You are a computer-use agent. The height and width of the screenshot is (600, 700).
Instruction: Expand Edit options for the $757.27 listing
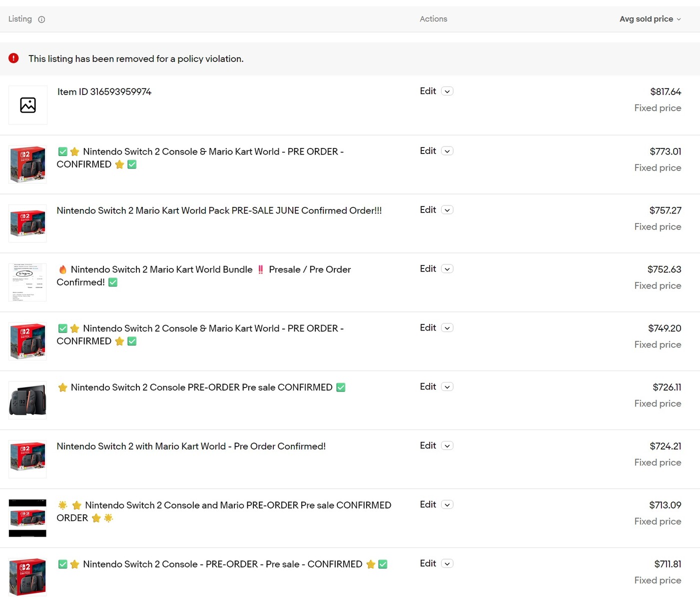pyautogui.click(x=447, y=210)
